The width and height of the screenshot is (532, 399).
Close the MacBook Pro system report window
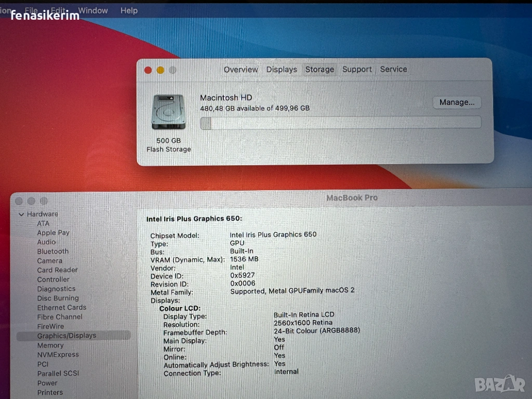pos(19,201)
